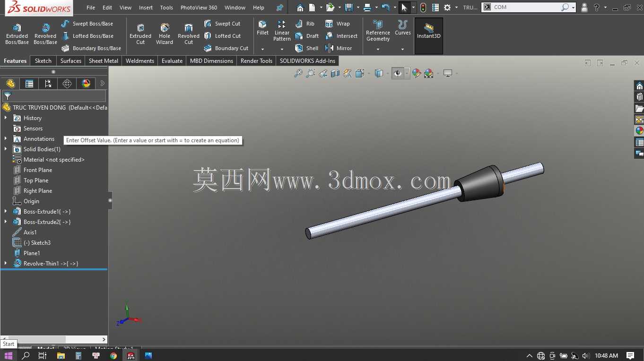Activate the Shell feature
This screenshot has width=644, height=361.
click(x=307, y=48)
